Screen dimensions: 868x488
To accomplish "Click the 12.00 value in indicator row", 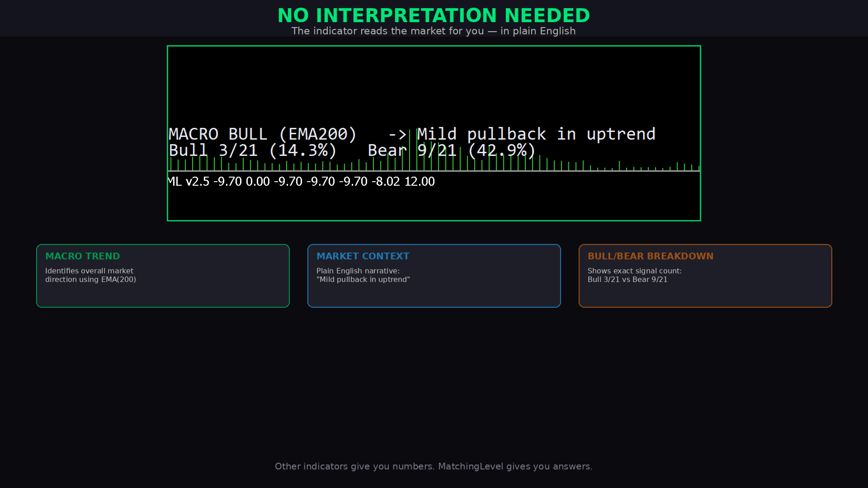I will pos(419,182).
